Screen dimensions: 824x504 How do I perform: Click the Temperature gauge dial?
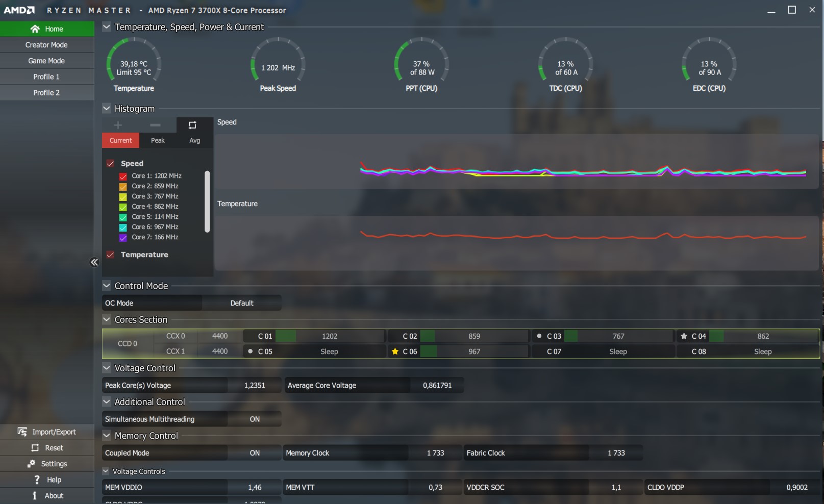click(134, 60)
